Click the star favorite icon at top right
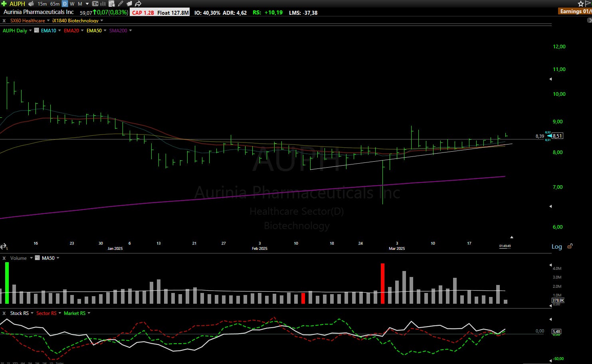The image size is (592, 364). pos(581,4)
